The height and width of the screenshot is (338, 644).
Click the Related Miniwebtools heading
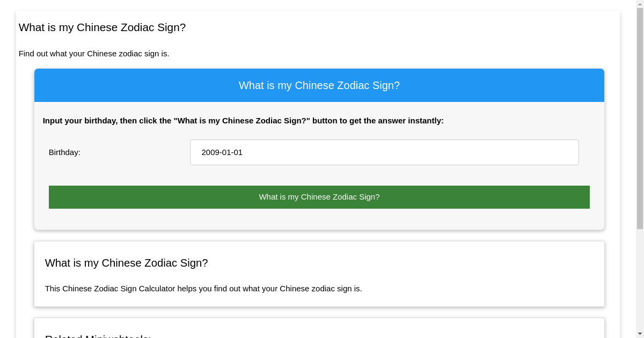pyautogui.click(x=98, y=335)
